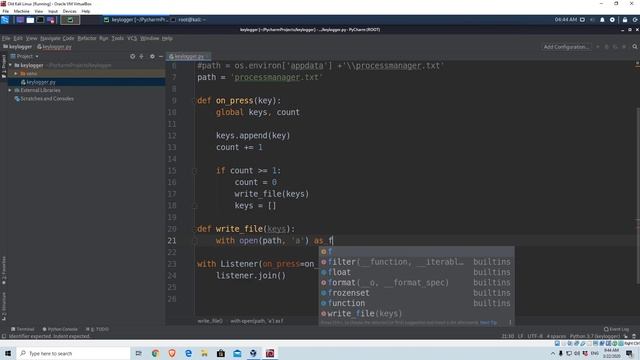Choose 'filter' from completion list
The image size is (640, 360).
[x=416, y=262]
